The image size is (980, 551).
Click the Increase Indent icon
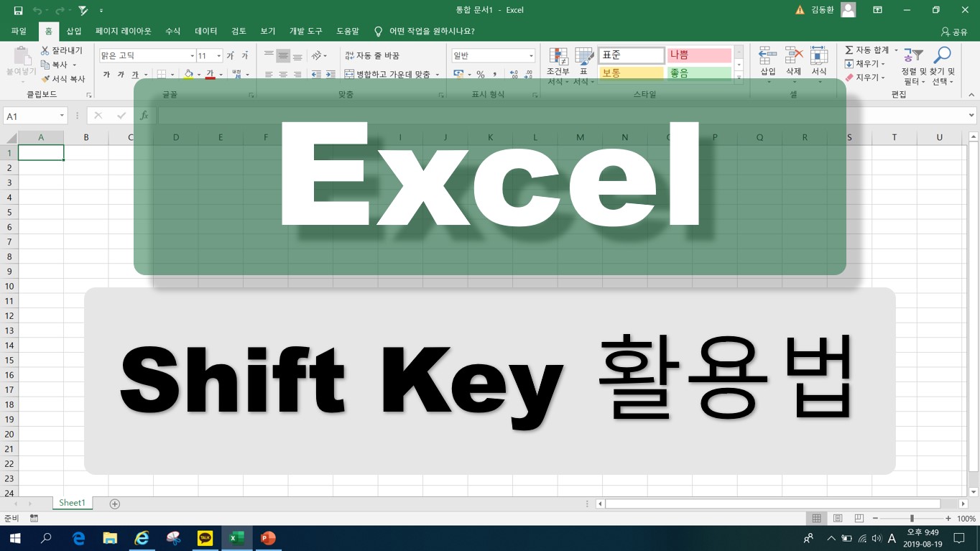pos(330,74)
